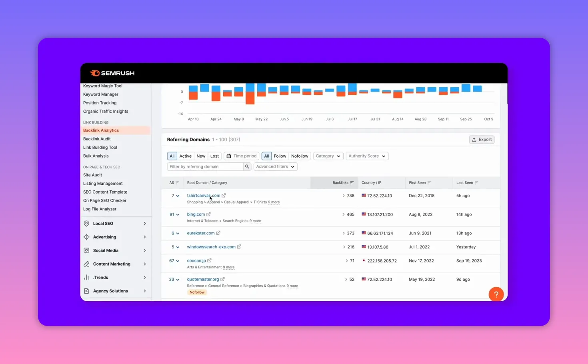Open the Category dropdown

328,156
